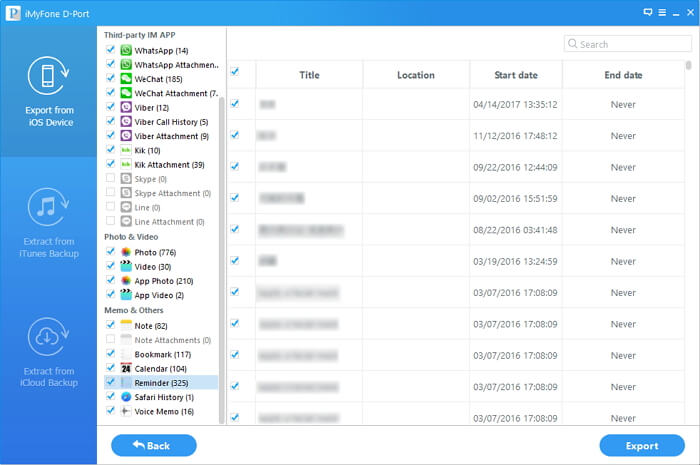Uncheck the Note (82) checkbox

tap(110, 324)
